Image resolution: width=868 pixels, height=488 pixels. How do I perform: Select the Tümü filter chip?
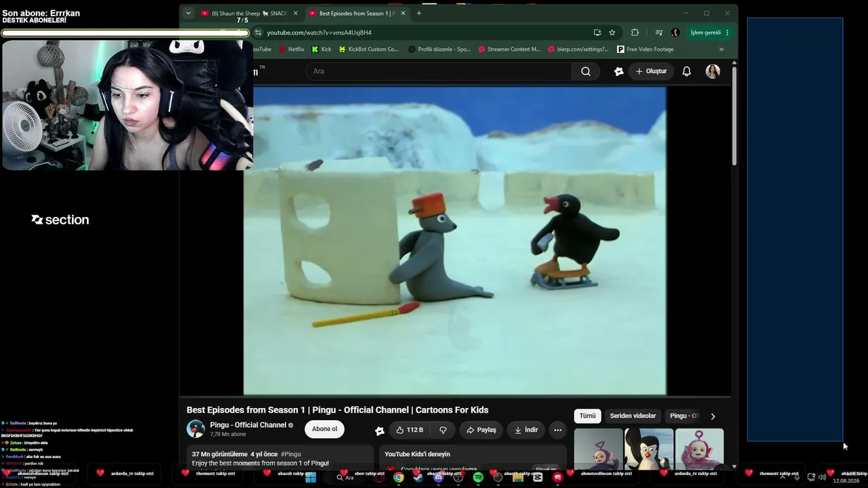587,416
